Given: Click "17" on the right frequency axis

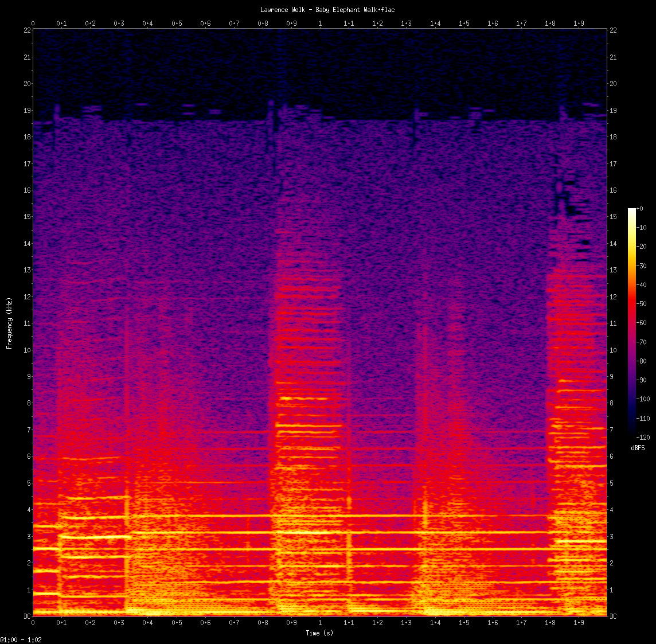Looking at the screenshot, I should [613, 163].
